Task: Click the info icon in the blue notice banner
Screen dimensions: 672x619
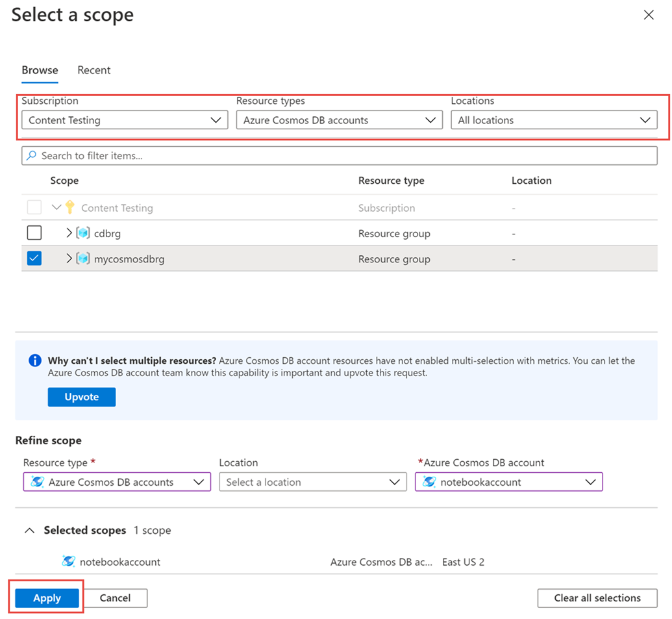Action: 34,360
